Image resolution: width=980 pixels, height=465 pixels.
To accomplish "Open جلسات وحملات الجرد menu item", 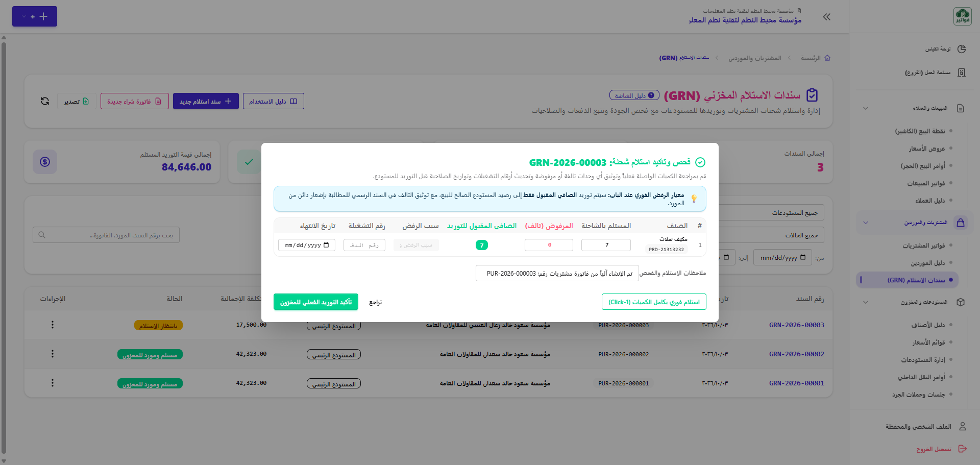I will click(919, 395).
